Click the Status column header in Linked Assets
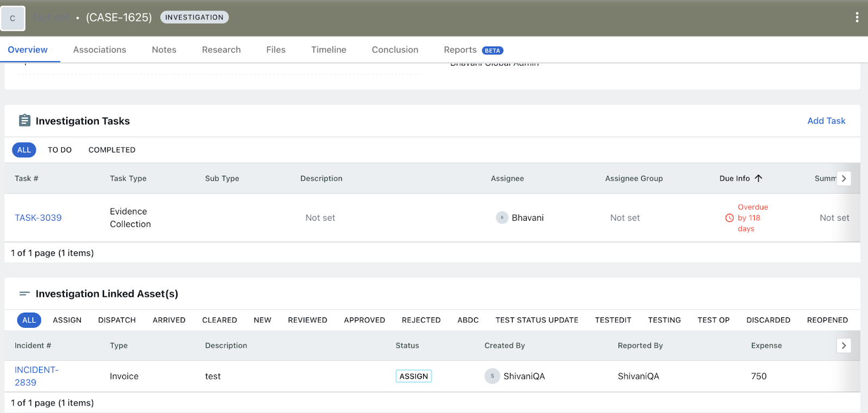The height and width of the screenshot is (413, 868). 407,346
